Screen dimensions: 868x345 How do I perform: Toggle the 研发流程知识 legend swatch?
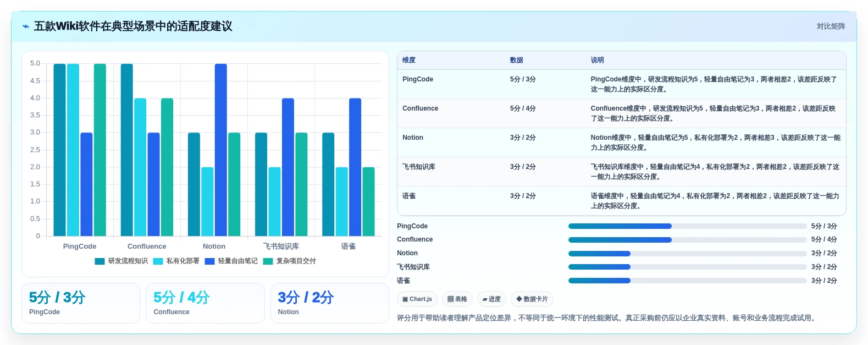[99, 261]
